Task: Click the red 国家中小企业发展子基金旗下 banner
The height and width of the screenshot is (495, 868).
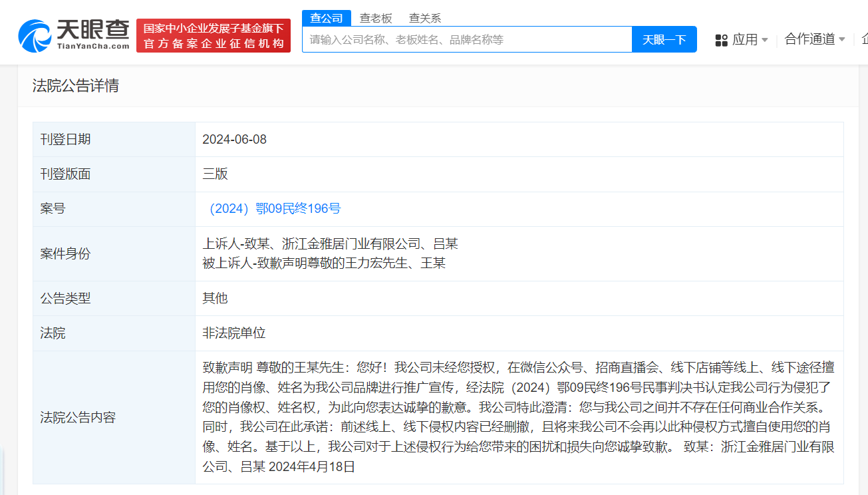Action: pyautogui.click(x=214, y=35)
